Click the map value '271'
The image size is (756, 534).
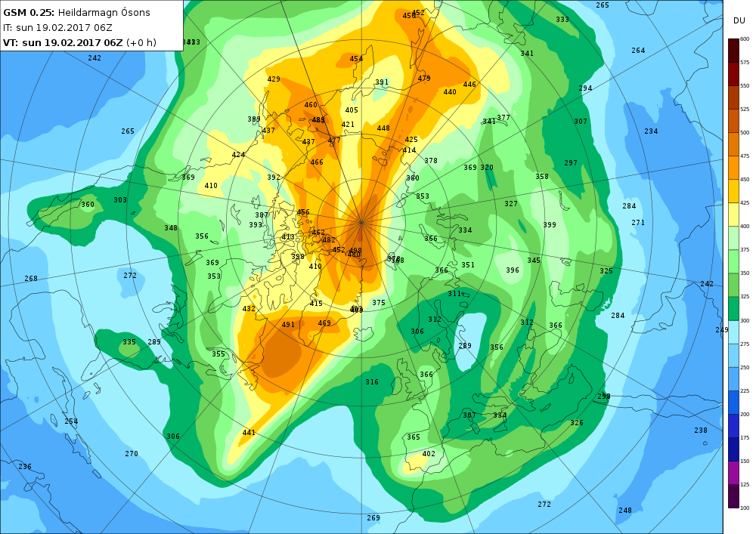(x=638, y=223)
